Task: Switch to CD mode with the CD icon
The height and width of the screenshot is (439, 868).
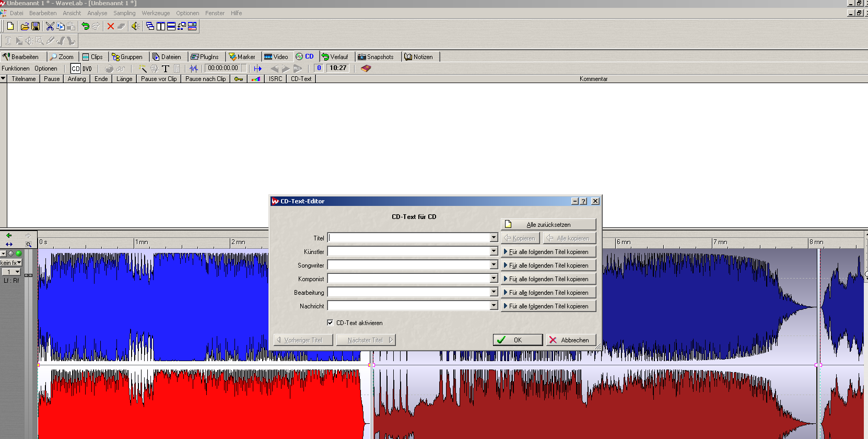Action: tap(76, 68)
